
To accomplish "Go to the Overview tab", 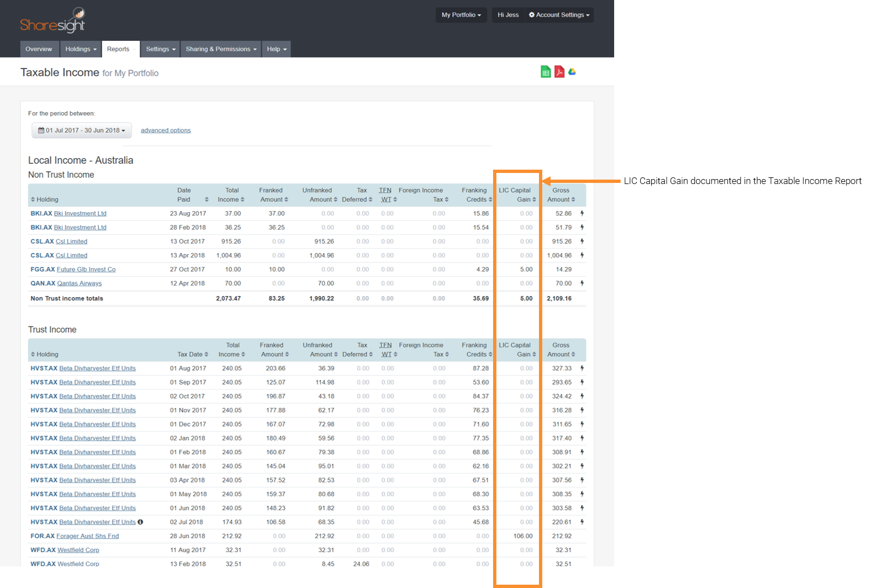I will 39,49.
